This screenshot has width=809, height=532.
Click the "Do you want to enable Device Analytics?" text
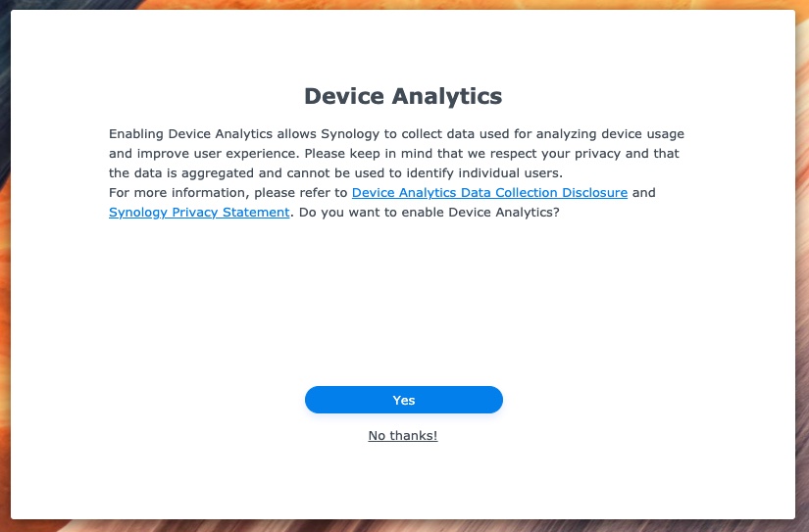[x=430, y=212]
